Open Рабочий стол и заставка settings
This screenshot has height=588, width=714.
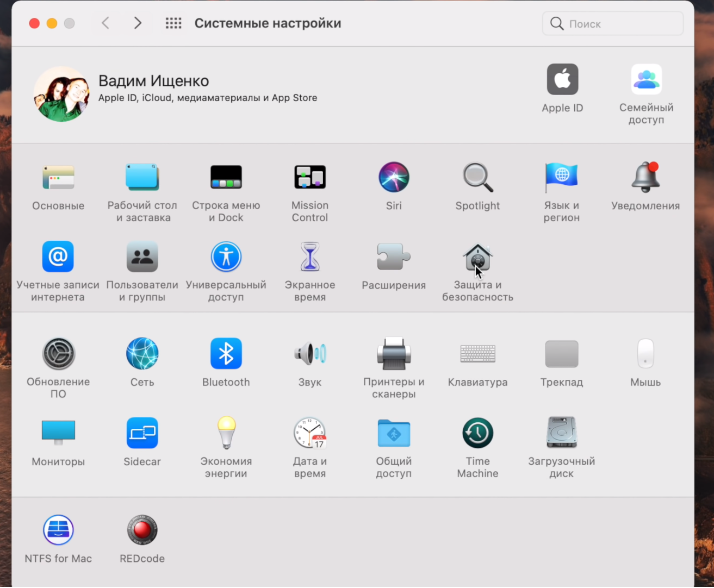(142, 177)
